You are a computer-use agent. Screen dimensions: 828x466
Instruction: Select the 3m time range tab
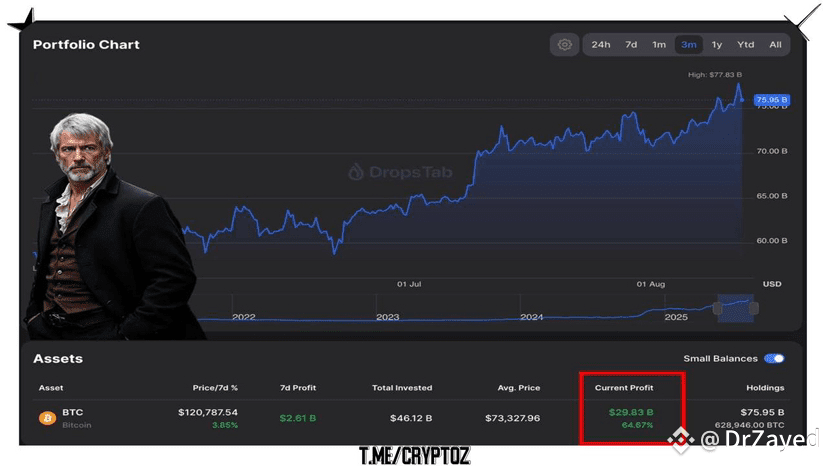(x=689, y=45)
